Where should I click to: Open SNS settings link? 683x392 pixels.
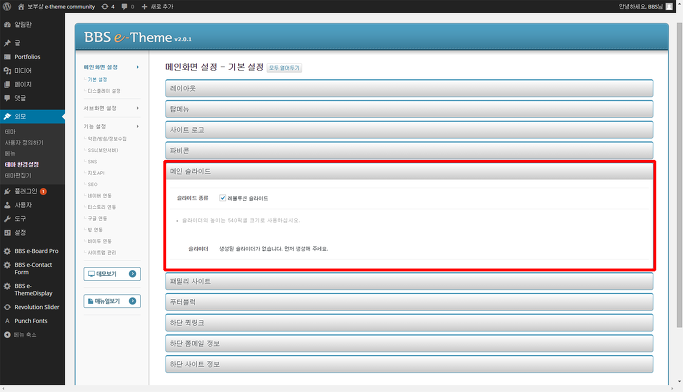point(92,161)
